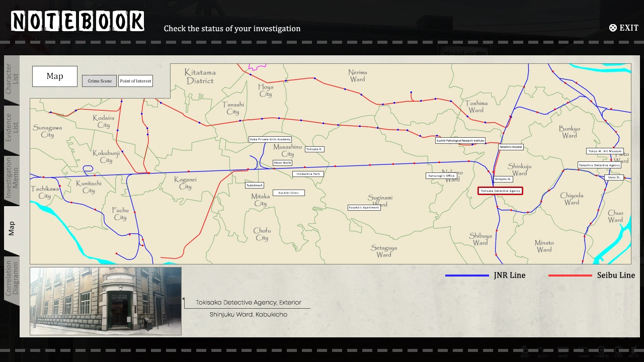
Task: Click the dimmed NOTE icon in bottom bar
Action: coord(633,352)
